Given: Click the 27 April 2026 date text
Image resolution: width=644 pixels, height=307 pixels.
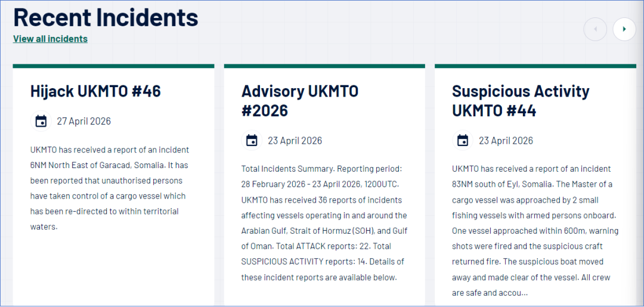Looking at the screenshot, I should [83, 122].
